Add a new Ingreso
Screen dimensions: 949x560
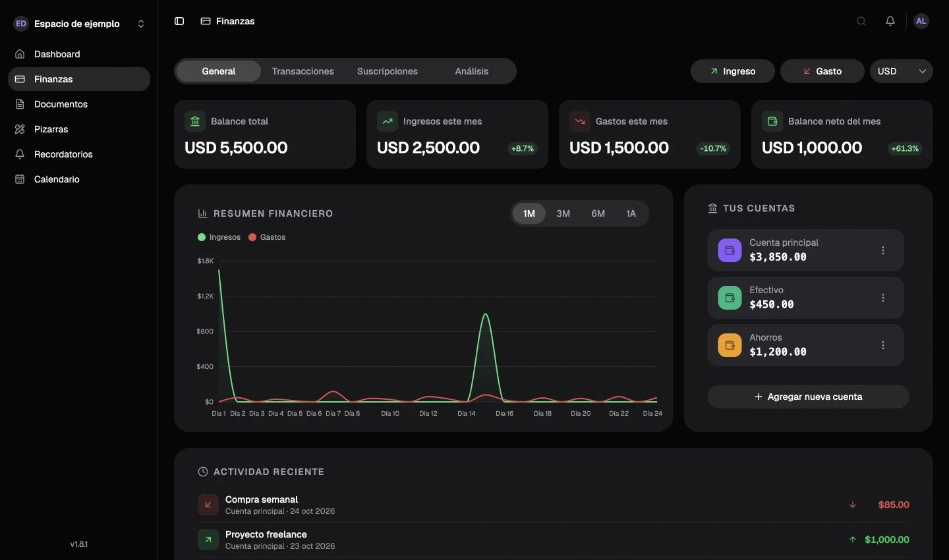coord(733,71)
